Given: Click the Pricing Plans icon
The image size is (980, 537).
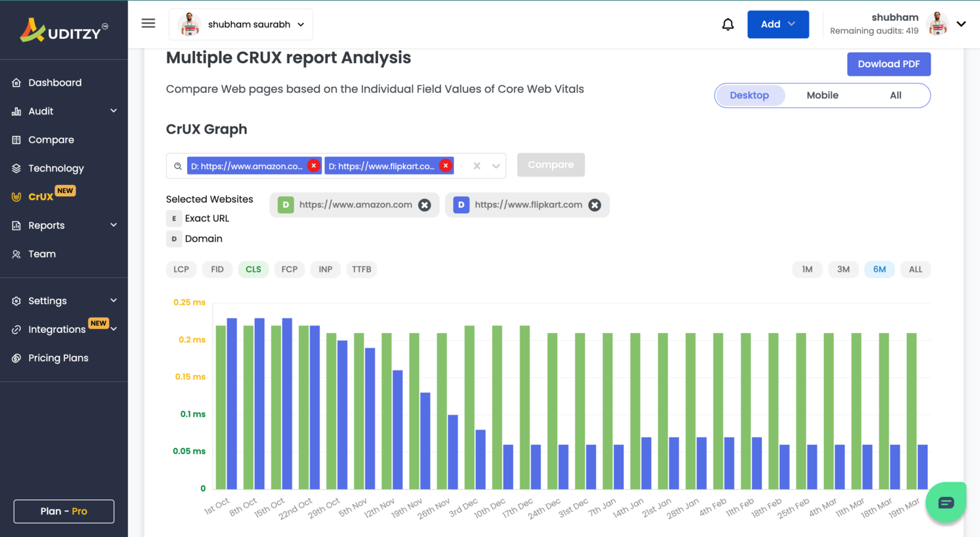Looking at the screenshot, I should click(16, 358).
